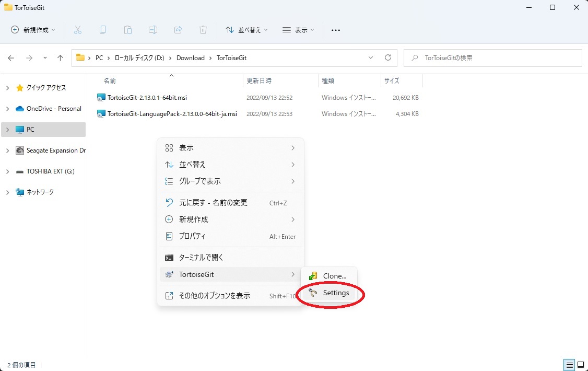Open 表示 in the context menu
Image resolution: width=588 pixels, height=371 pixels.
pos(231,148)
